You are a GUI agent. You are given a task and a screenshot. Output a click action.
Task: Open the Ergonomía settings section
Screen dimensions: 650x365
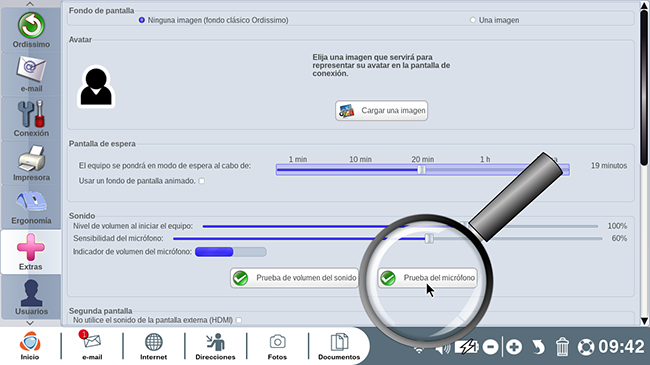pyautogui.click(x=31, y=207)
